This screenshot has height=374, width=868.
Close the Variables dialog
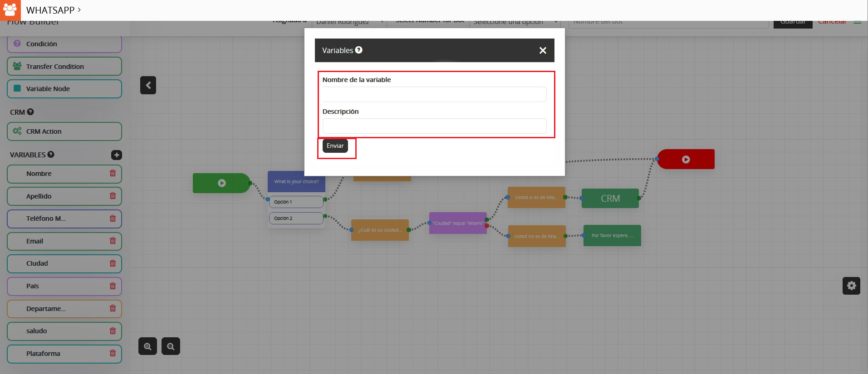[542, 50]
